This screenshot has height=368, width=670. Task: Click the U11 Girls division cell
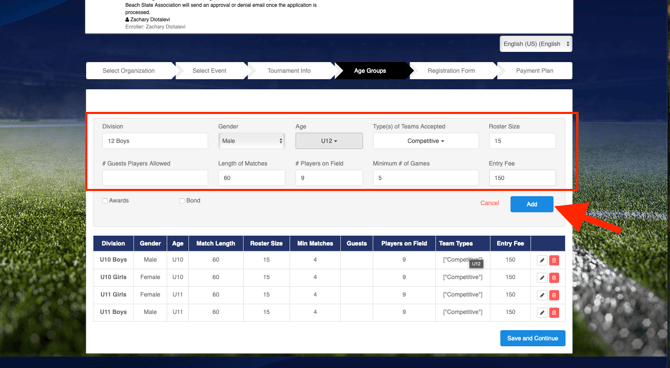click(x=113, y=294)
